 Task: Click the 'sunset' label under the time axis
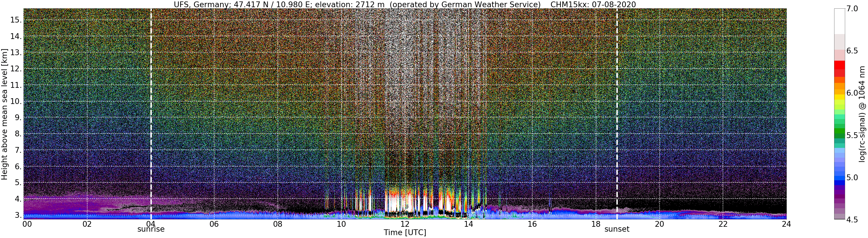pos(617,229)
